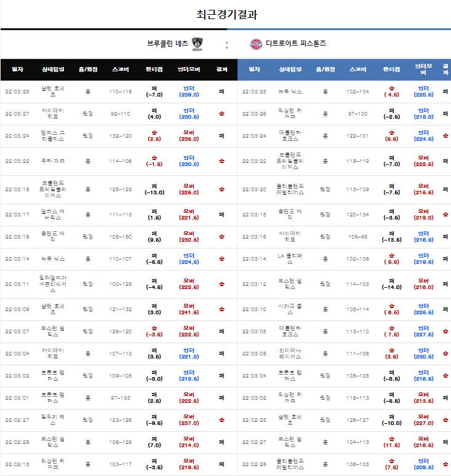Click 핸디캡 header in the Pistons table

coord(391,69)
